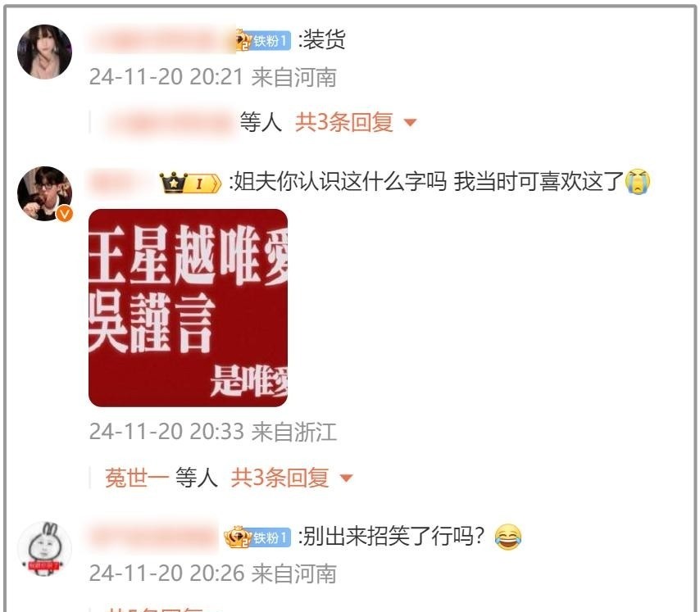
Task: Open the 菟世一 user link
Action: coord(137,478)
